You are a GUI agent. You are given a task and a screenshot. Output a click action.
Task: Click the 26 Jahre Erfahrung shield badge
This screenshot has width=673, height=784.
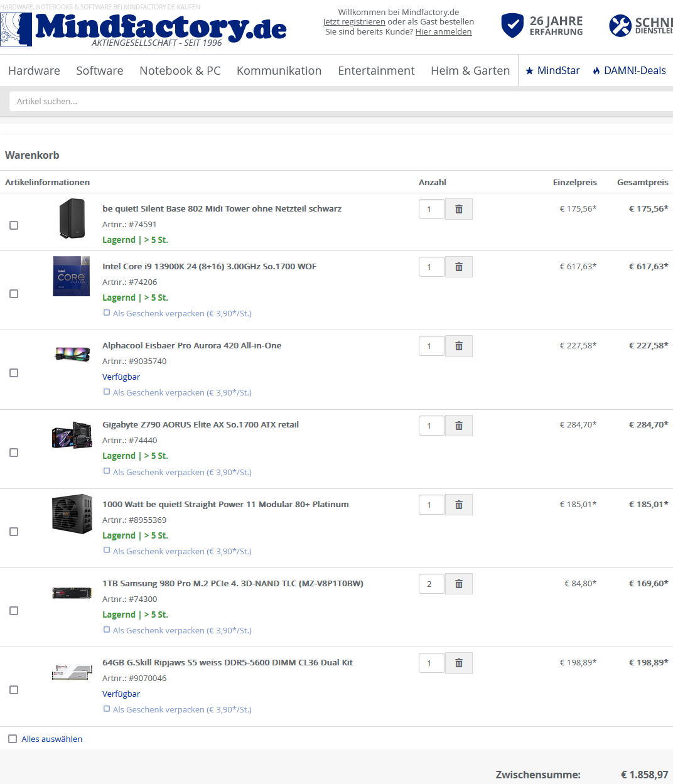pyautogui.click(x=542, y=26)
